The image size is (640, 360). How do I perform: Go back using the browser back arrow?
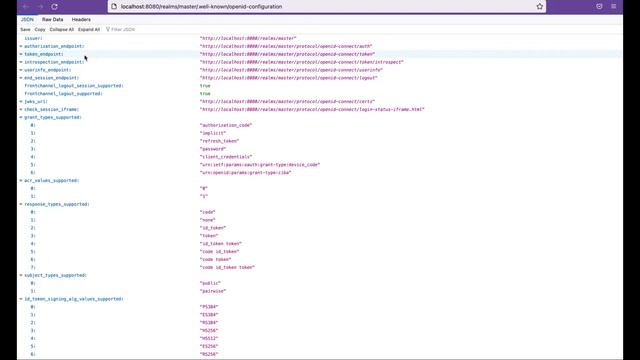coord(26,7)
